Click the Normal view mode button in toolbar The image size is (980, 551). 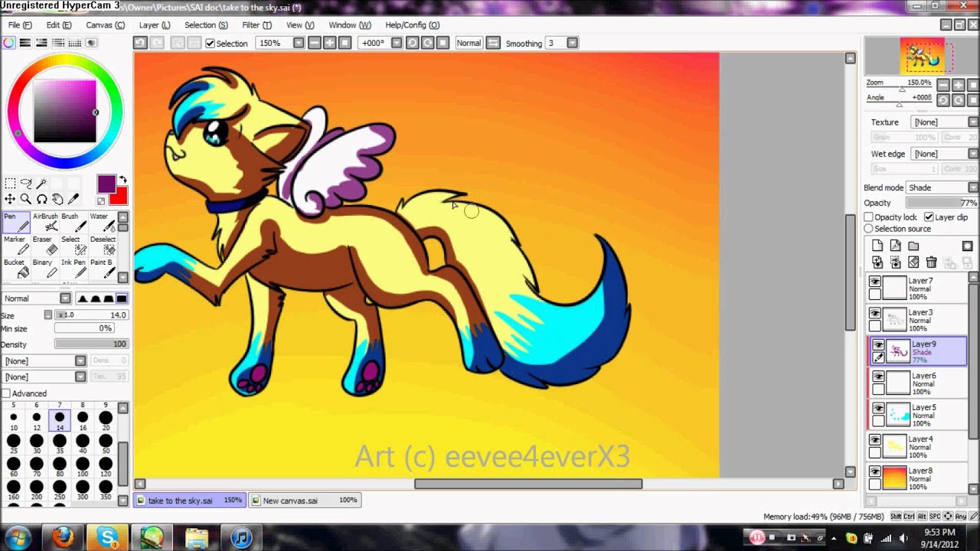[469, 43]
